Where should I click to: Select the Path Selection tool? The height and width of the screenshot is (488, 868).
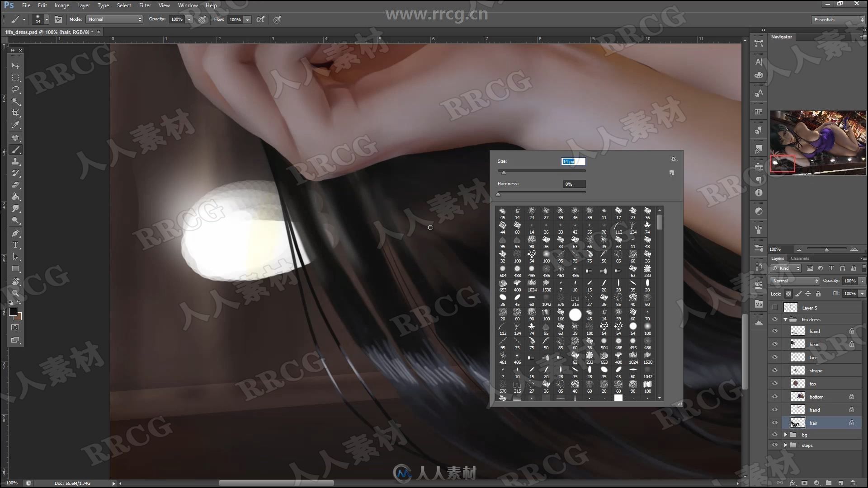[15, 257]
